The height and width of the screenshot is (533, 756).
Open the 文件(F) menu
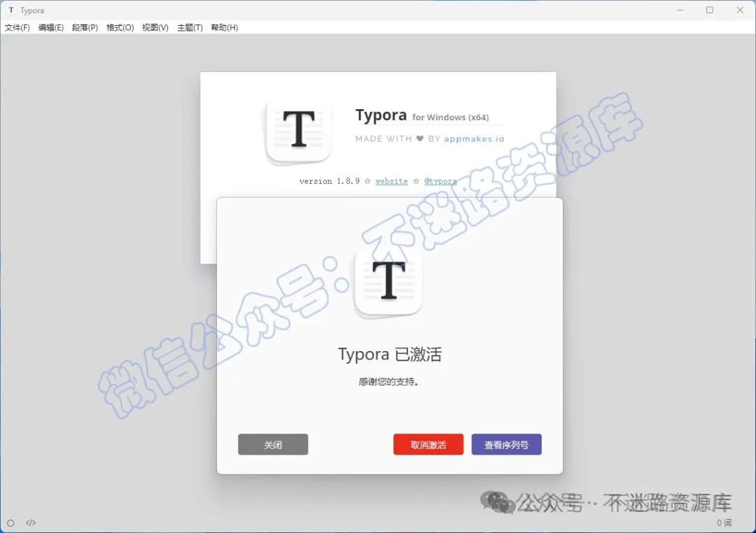(x=17, y=27)
